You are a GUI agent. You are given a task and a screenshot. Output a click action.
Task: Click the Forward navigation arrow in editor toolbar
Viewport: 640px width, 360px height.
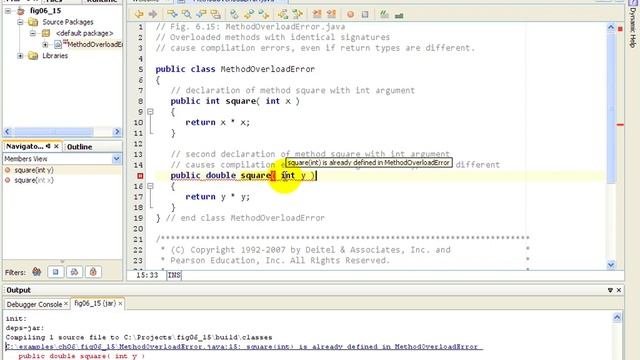153,14
